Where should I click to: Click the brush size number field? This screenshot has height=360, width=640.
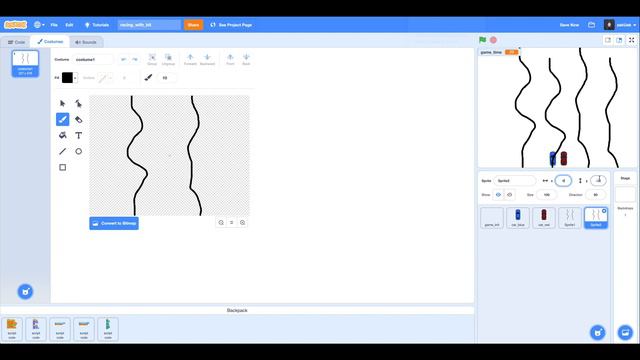167,78
